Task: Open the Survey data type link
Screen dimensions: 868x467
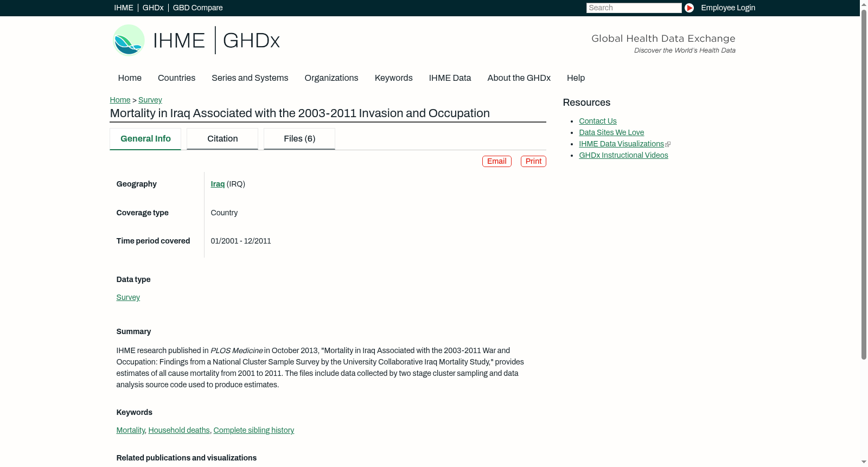Action: coord(128,298)
